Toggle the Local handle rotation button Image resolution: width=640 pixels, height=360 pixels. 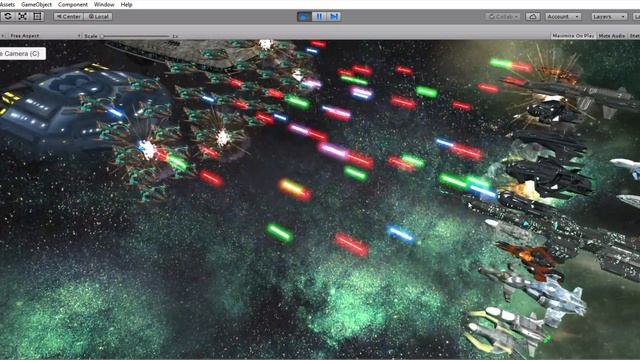[98, 17]
